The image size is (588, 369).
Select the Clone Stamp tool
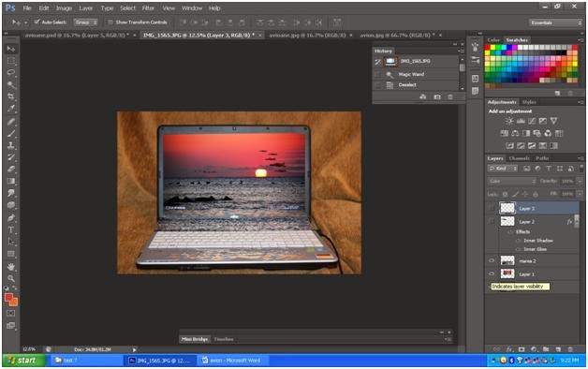11,145
